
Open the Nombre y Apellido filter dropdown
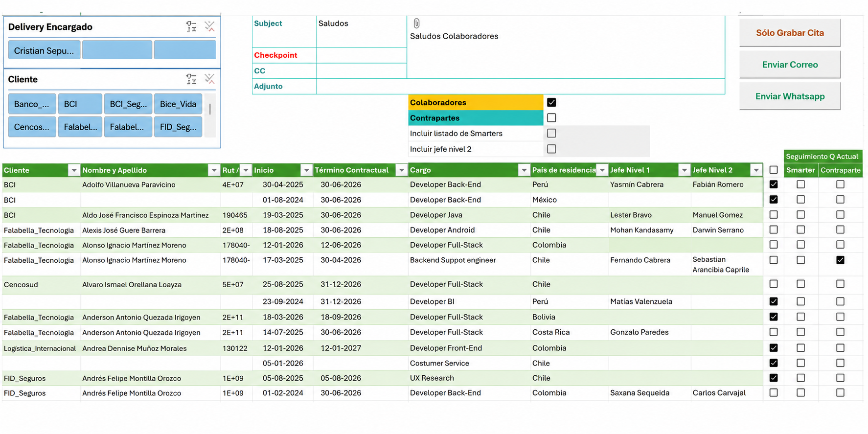click(214, 170)
